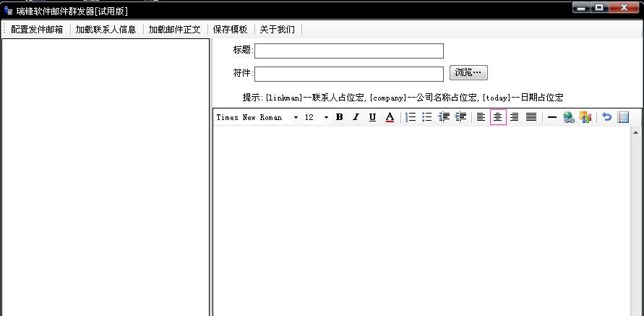Decrease paragraph indent
This screenshot has height=316, width=644.
444,117
